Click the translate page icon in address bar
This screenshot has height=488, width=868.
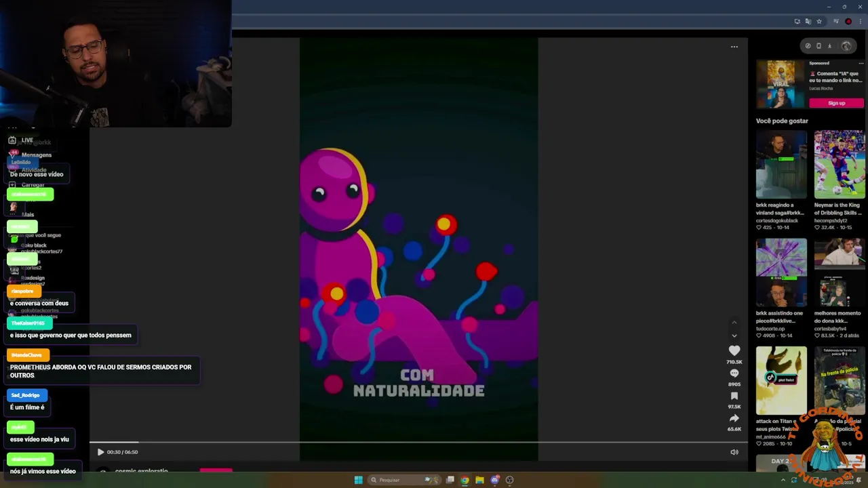(808, 22)
